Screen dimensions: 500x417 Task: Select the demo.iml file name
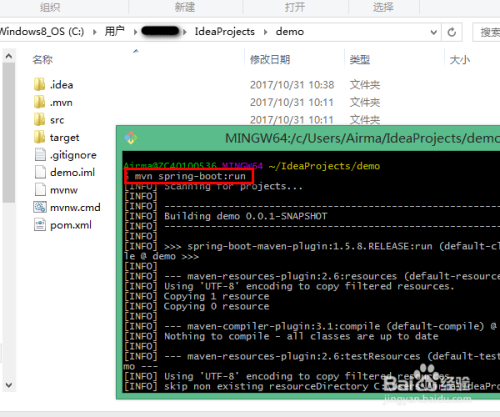(72, 172)
